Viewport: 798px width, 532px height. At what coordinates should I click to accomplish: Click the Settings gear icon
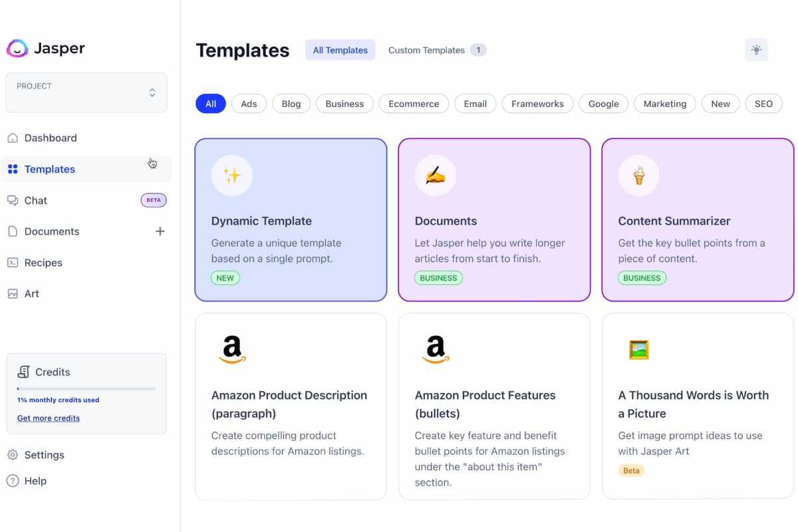pos(13,455)
